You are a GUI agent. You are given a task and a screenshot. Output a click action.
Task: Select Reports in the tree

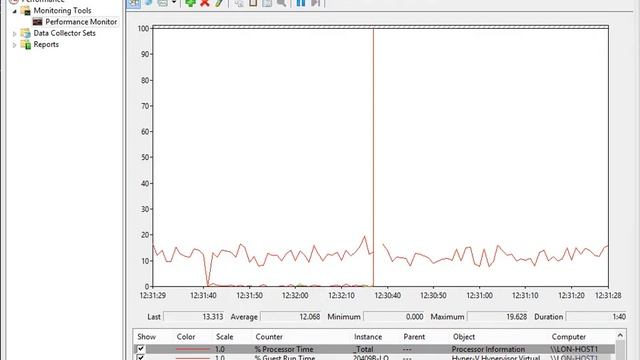pyautogui.click(x=46, y=44)
